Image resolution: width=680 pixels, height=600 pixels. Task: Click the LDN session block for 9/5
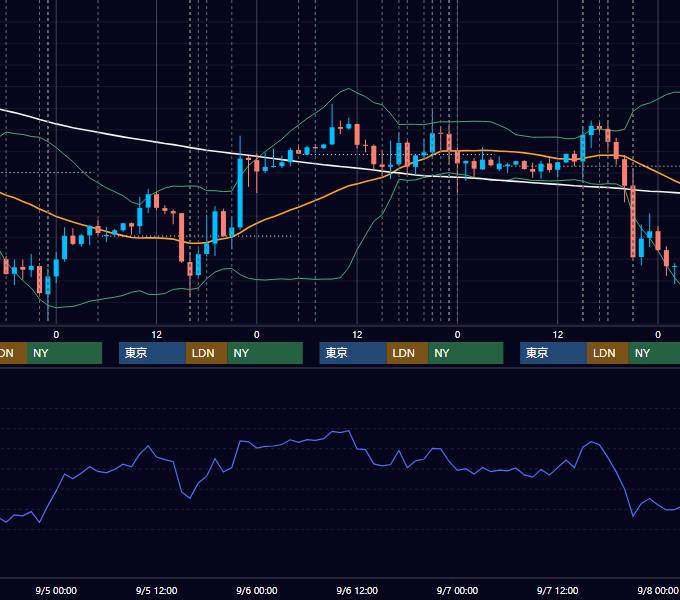(x=206, y=353)
